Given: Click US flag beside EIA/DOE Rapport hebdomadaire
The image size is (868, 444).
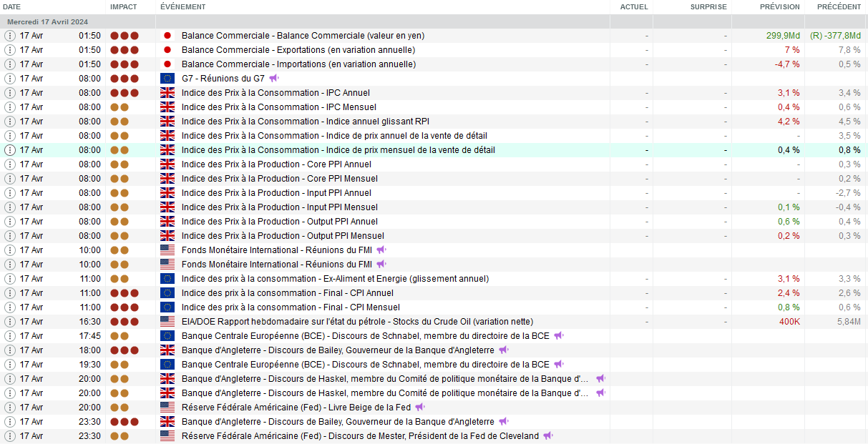Looking at the screenshot, I should point(167,322).
